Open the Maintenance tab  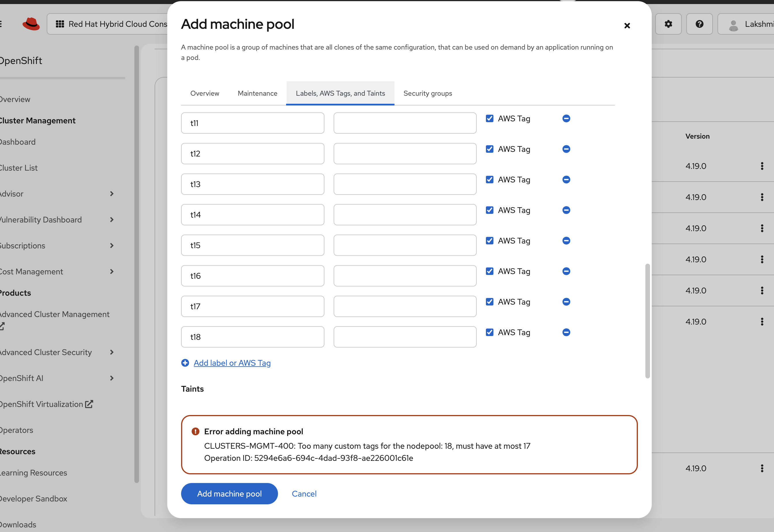pyautogui.click(x=257, y=93)
